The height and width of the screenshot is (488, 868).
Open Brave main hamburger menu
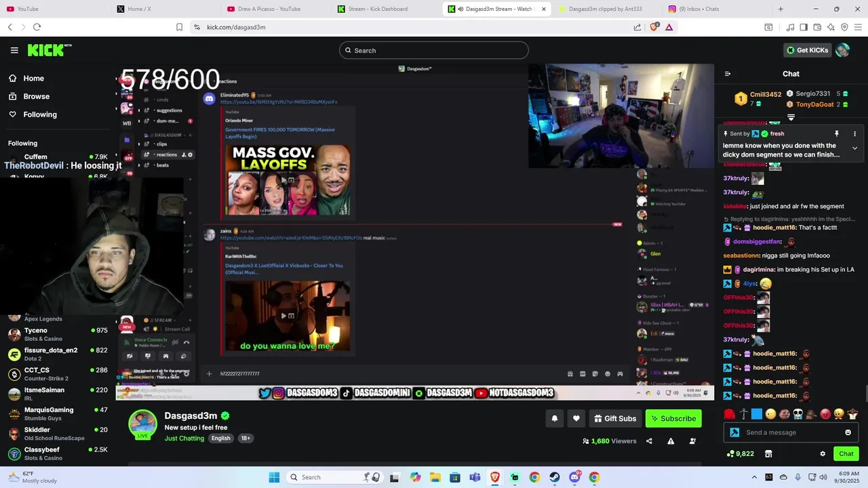coord(858,27)
